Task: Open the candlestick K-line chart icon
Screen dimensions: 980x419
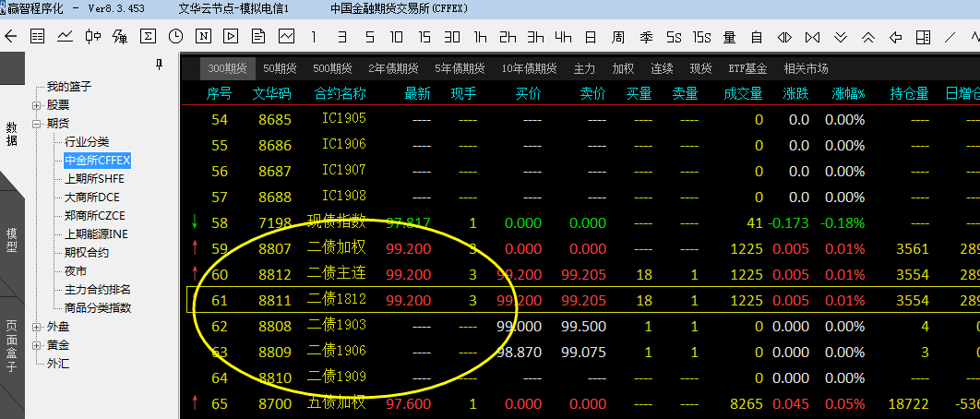Action: tap(93, 36)
